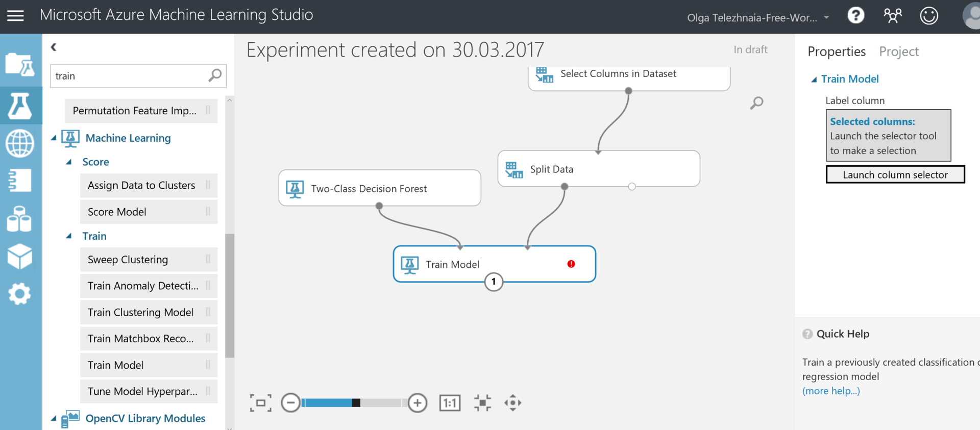980x430 pixels.
Task: Collapse the Train Model properties section
Action: 814,80
